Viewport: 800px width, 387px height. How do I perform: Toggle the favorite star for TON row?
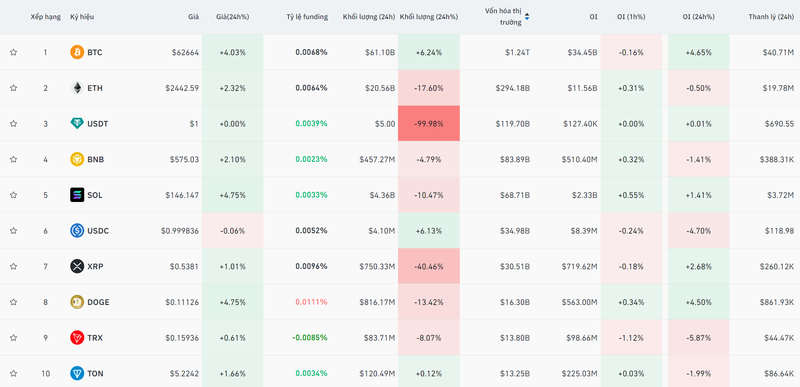coord(13,373)
